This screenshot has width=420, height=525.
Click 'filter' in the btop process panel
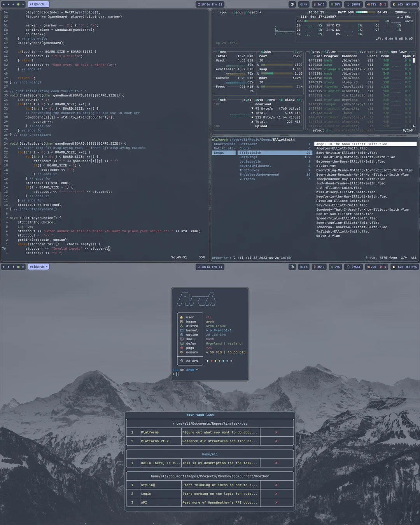(330, 52)
